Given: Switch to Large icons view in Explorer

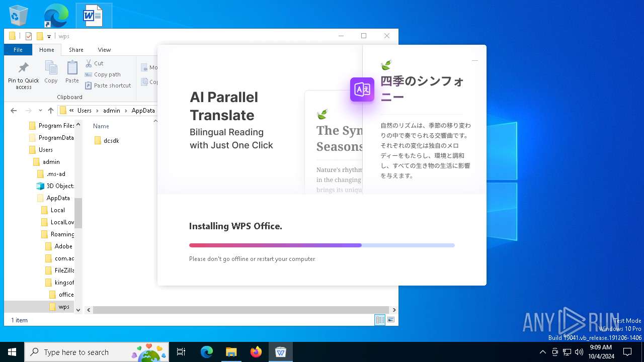Looking at the screenshot, I should pos(391,320).
